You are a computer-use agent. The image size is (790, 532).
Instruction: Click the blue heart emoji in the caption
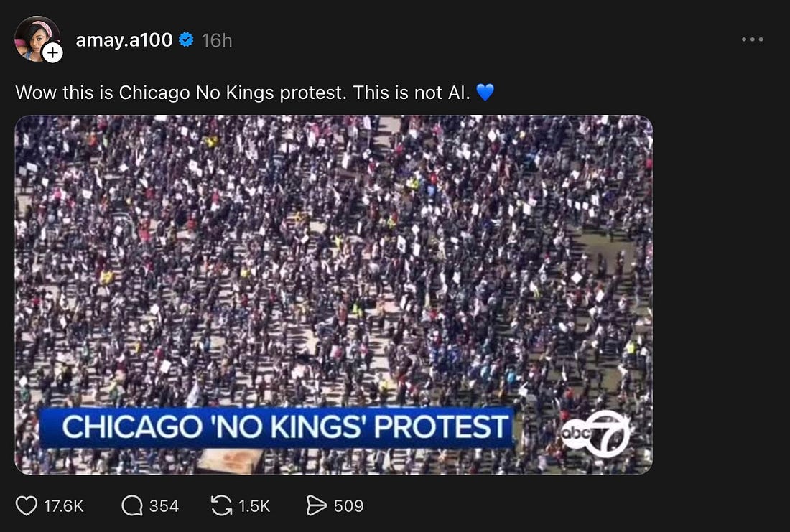coord(485,93)
